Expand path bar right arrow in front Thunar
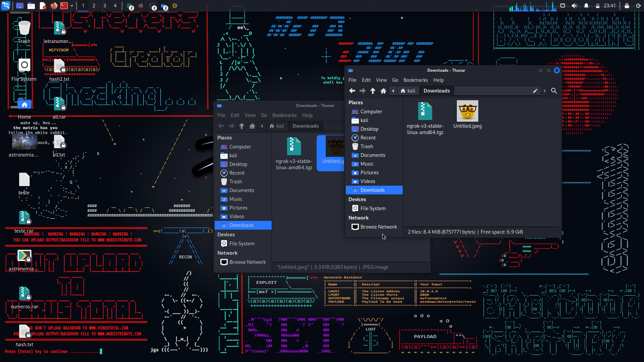 click(544, 91)
